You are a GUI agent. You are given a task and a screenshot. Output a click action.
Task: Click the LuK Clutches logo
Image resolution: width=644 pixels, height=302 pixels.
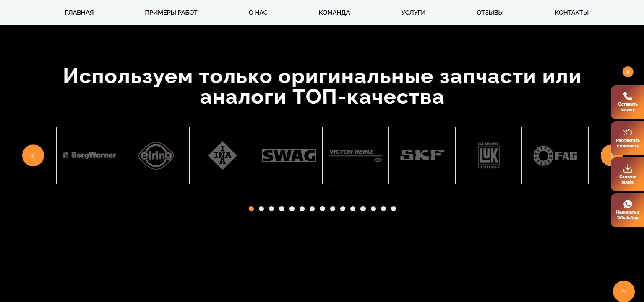[x=489, y=155]
